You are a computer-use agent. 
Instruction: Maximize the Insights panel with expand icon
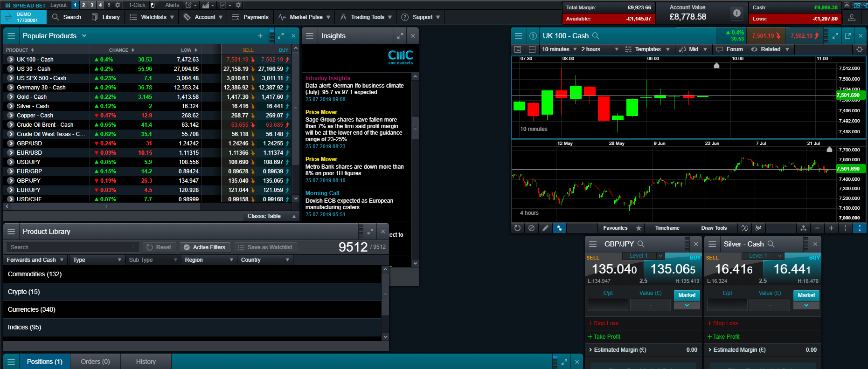point(400,36)
